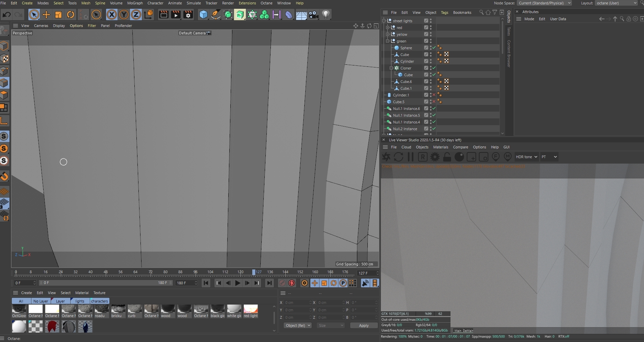Screen dimensions: 644x342
Task: Add a Light object bulb icon
Action: pyautogui.click(x=326, y=15)
